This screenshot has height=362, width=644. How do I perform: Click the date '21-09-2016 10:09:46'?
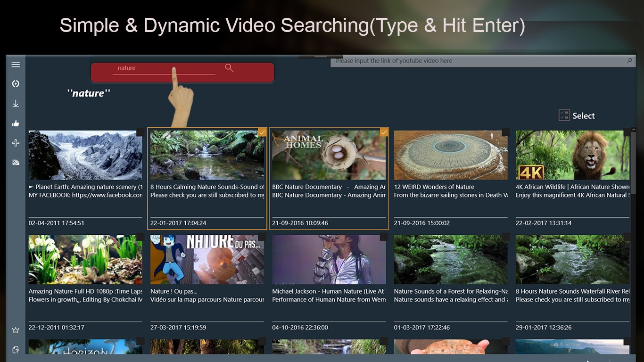point(300,223)
